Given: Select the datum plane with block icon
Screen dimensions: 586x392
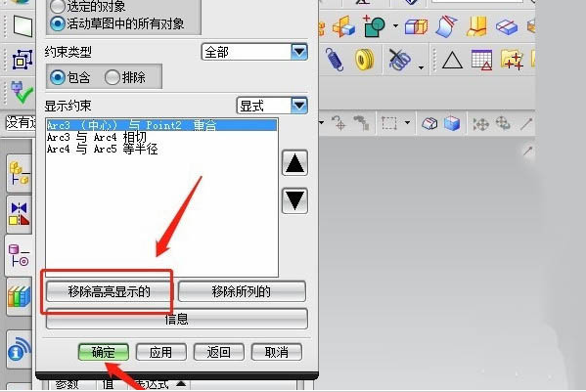Looking at the screenshot, I should (343, 26).
